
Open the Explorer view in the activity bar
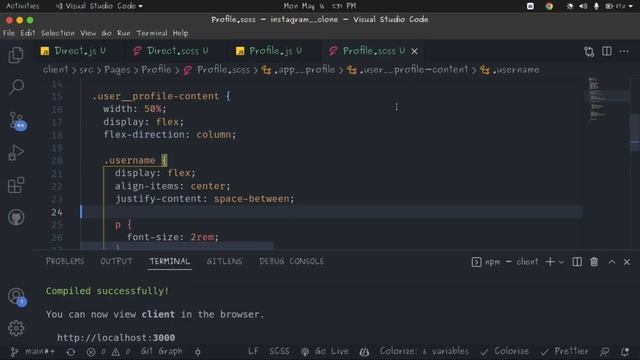pyautogui.click(x=16, y=55)
